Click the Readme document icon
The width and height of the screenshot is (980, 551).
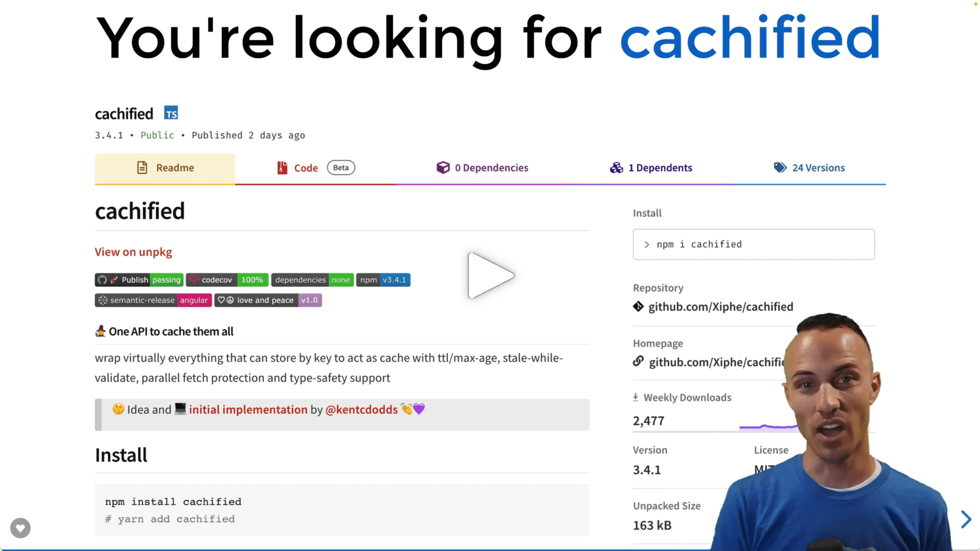pos(142,168)
